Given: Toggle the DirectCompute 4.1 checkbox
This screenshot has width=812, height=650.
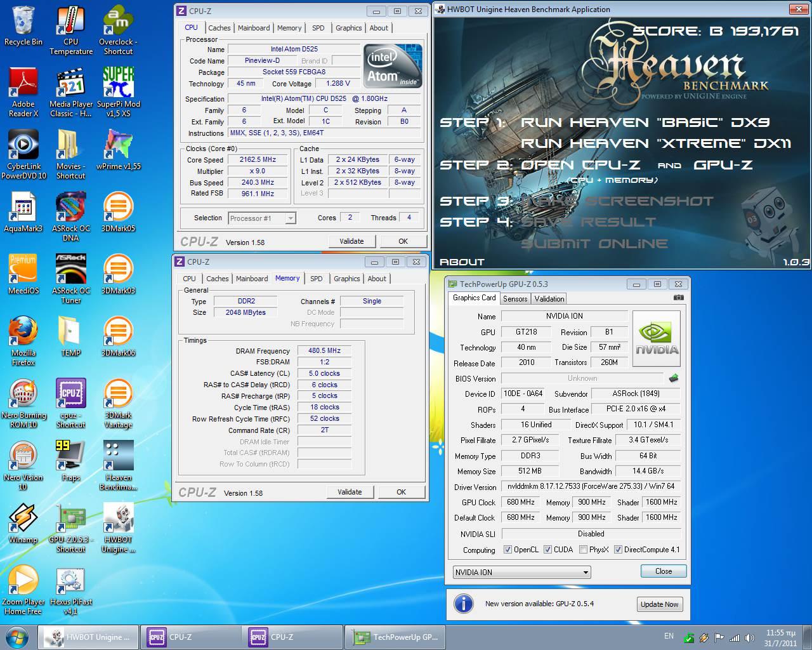Looking at the screenshot, I should (618, 550).
